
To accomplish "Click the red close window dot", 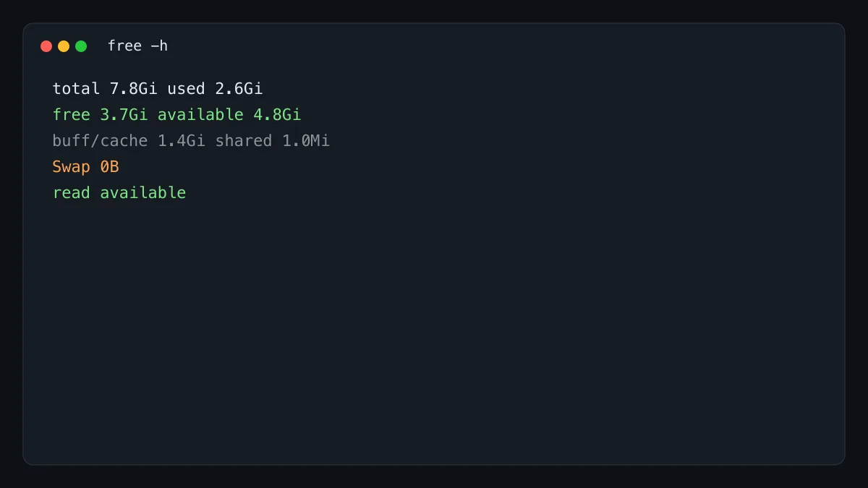I will [46, 46].
